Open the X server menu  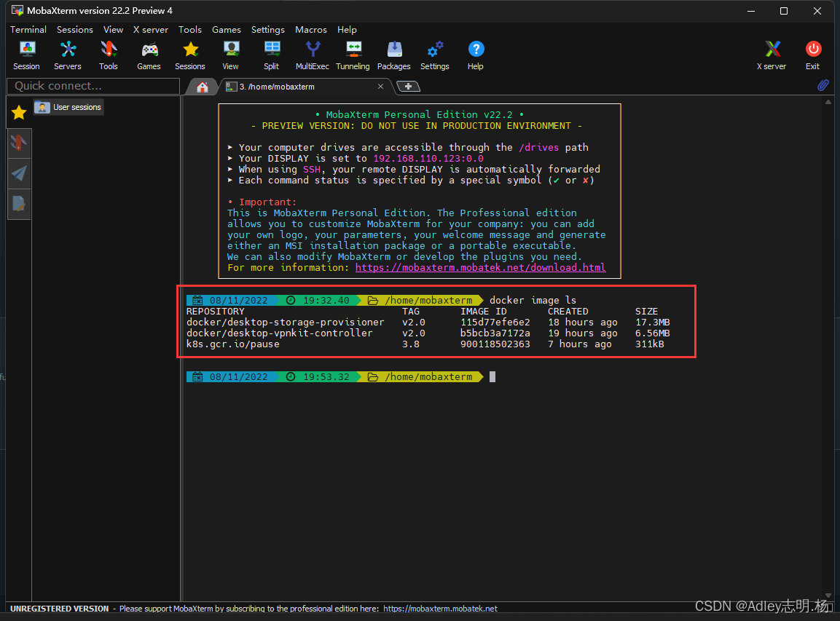pyautogui.click(x=151, y=30)
